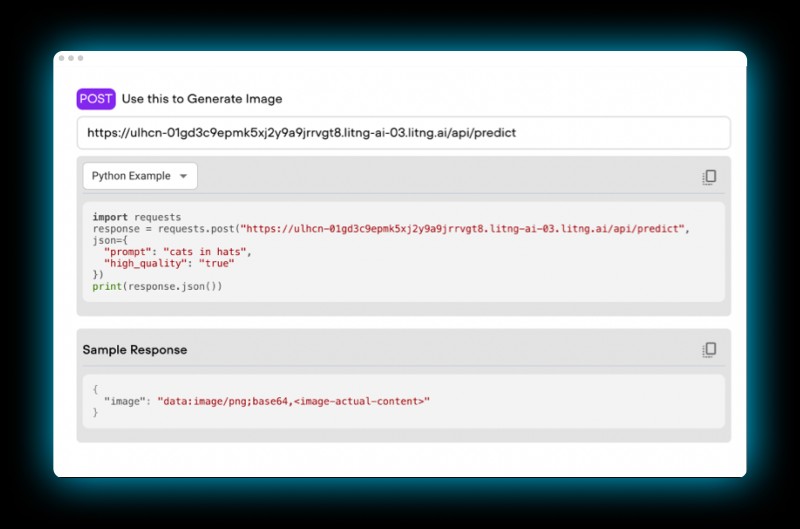Click the first window control dot
The width and height of the screenshot is (800, 529).
pyautogui.click(x=61, y=58)
